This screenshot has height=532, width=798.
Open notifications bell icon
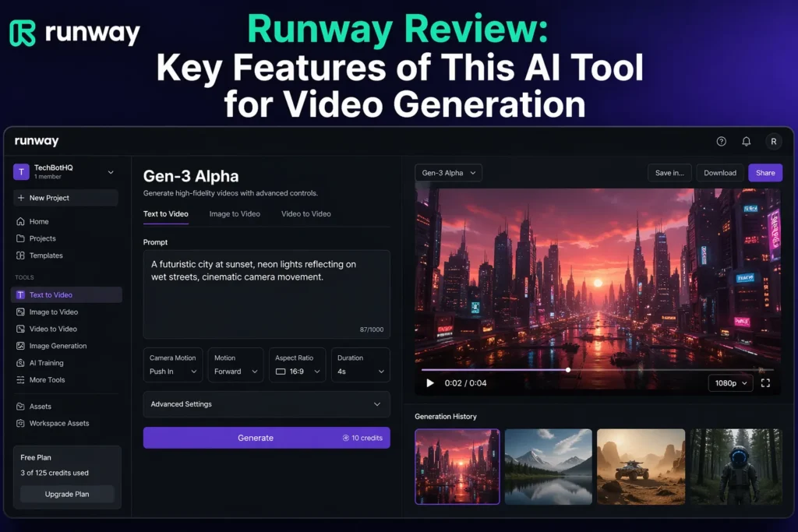coord(746,142)
